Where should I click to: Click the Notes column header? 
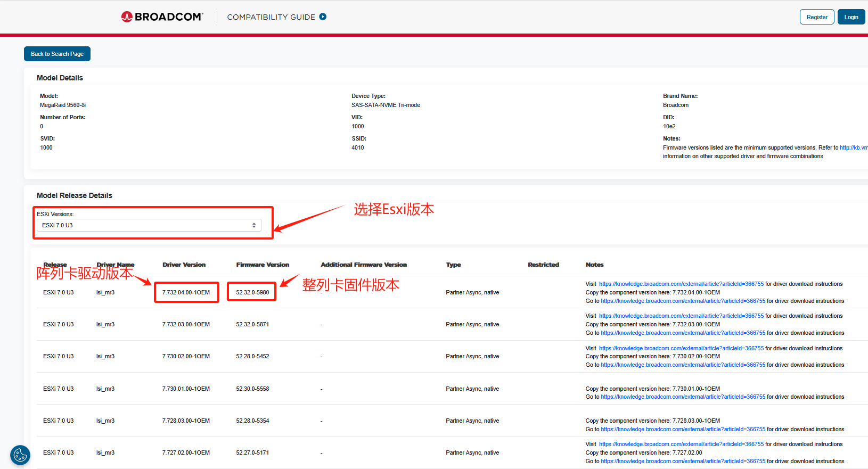tap(594, 265)
